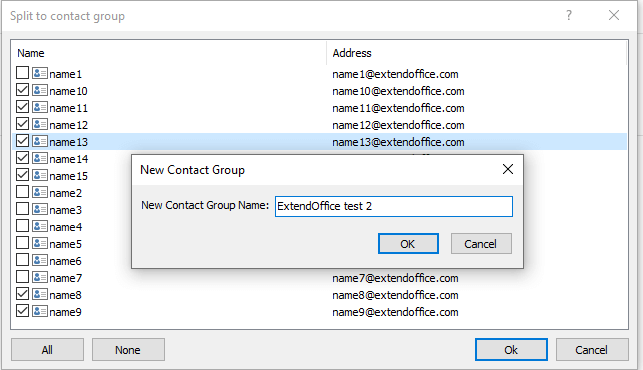The image size is (643, 370).
Task: Uncheck the name14 checkbox
Action: (22, 158)
